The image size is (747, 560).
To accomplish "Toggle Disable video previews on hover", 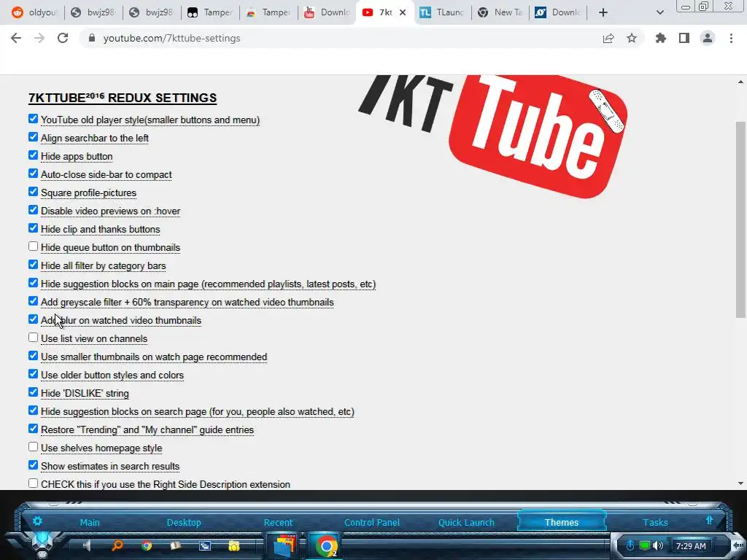I will click(x=33, y=209).
